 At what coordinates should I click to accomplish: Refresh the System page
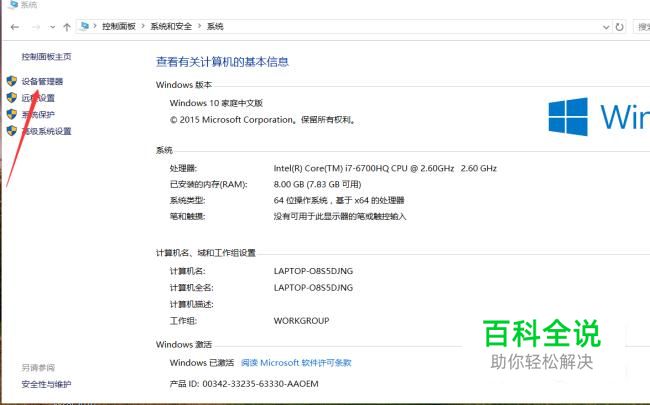pyautogui.click(x=619, y=27)
